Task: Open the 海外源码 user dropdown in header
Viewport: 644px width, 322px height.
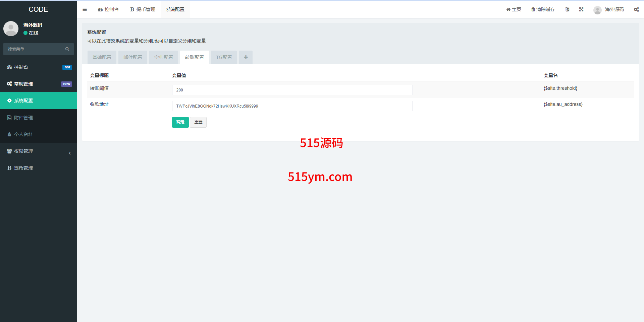Action: (609, 9)
